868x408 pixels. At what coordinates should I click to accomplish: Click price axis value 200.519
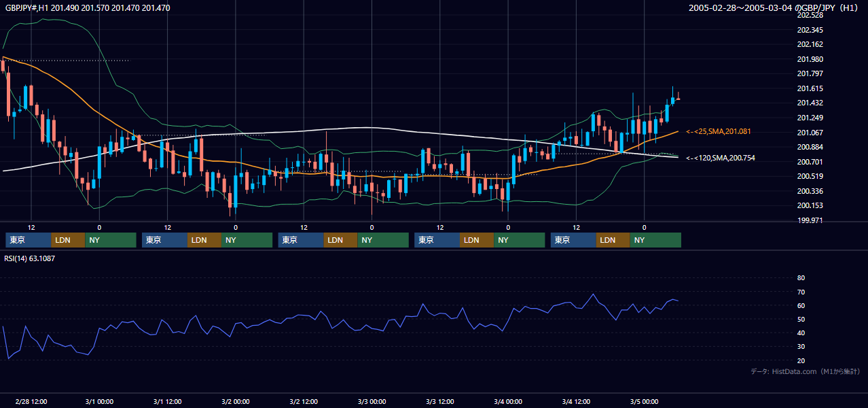pos(810,176)
